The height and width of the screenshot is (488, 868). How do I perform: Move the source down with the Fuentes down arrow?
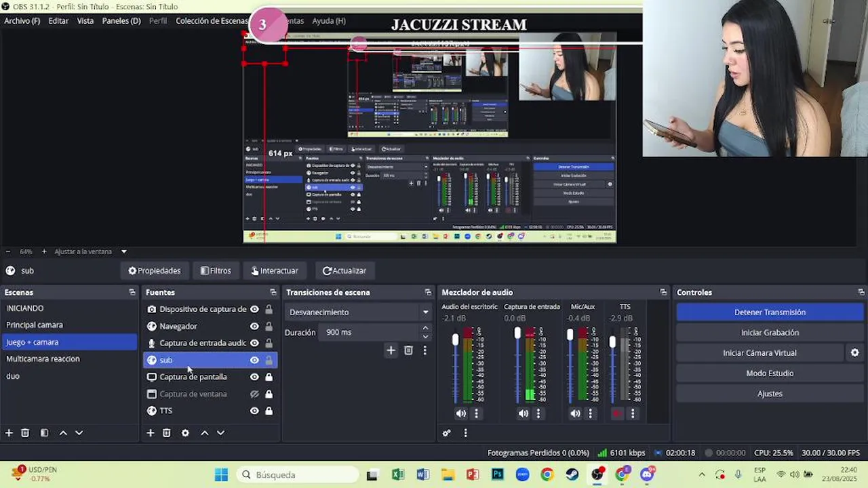coord(220,432)
